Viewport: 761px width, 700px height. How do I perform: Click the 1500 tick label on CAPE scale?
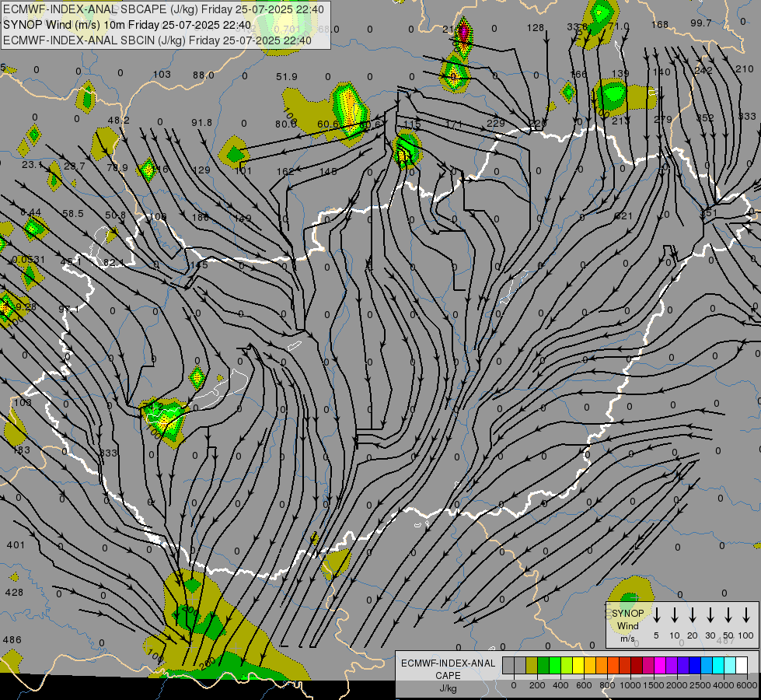[654, 685]
